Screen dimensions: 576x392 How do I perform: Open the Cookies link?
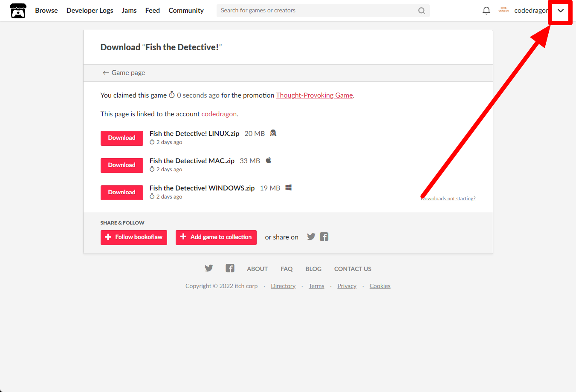coord(380,286)
